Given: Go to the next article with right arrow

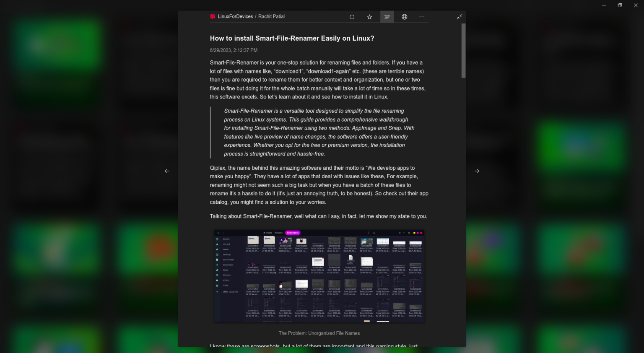Looking at the screenshot, I should click(477, 171).
